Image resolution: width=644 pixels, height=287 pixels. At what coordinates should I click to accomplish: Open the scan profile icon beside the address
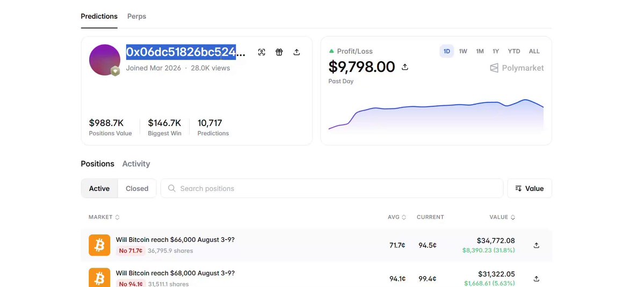[x=262, y=52]
